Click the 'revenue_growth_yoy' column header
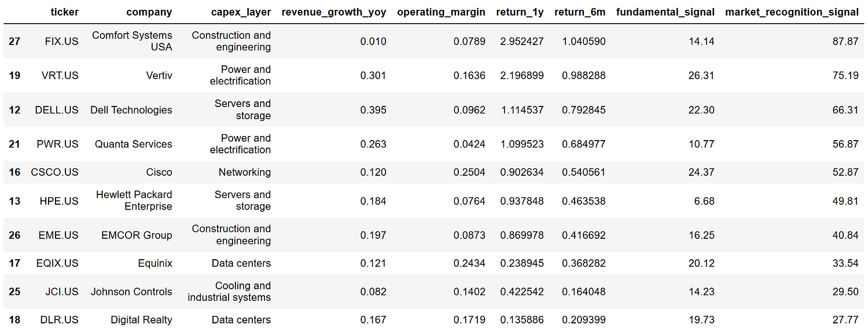The width and height of the screenshot is (868, 335). 334,12
